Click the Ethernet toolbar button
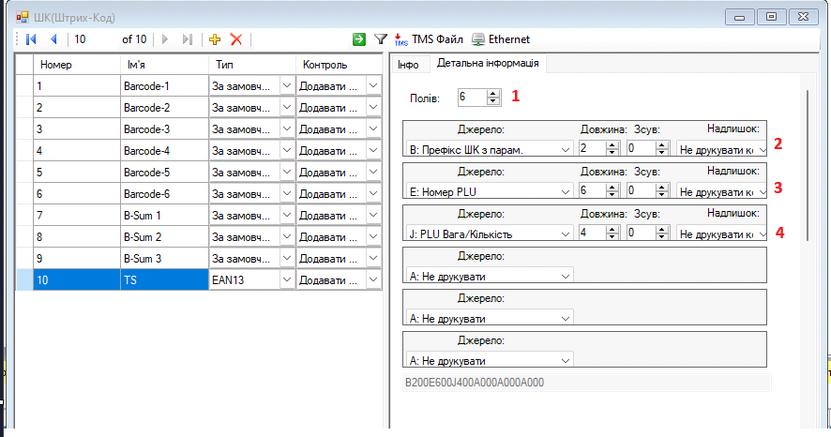 coord(500,39)
